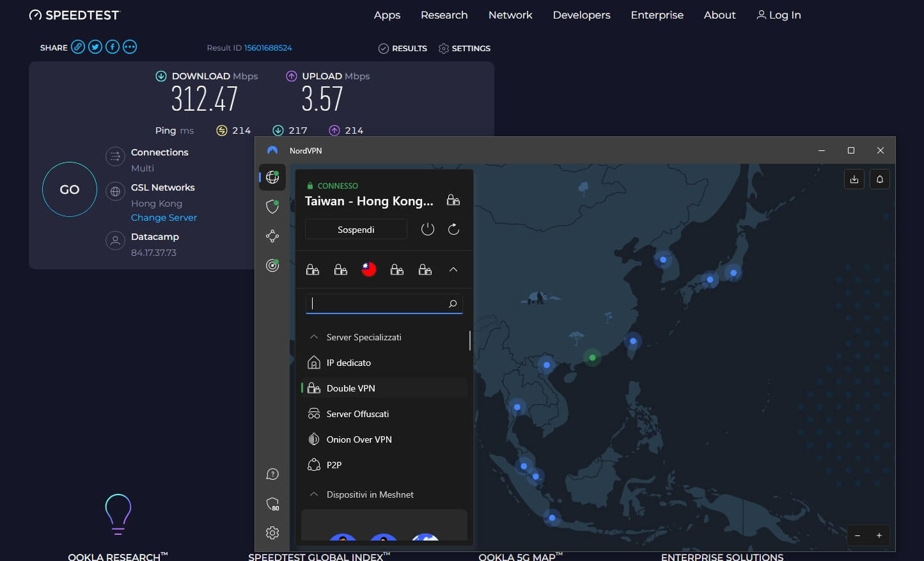Open the shield 80 badge icon
This screenshot has height=561, width=924.
tap(272, 504)
